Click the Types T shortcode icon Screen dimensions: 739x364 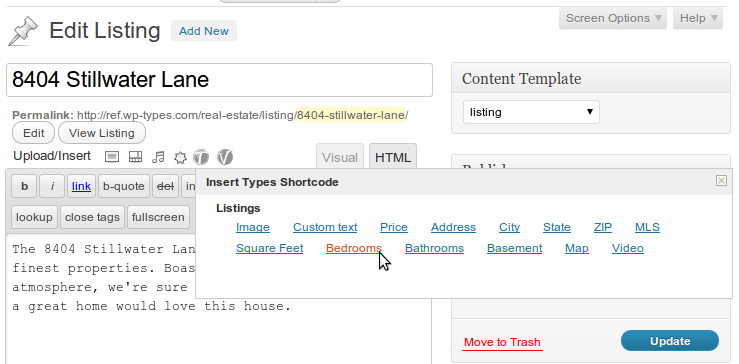point(201,157)
